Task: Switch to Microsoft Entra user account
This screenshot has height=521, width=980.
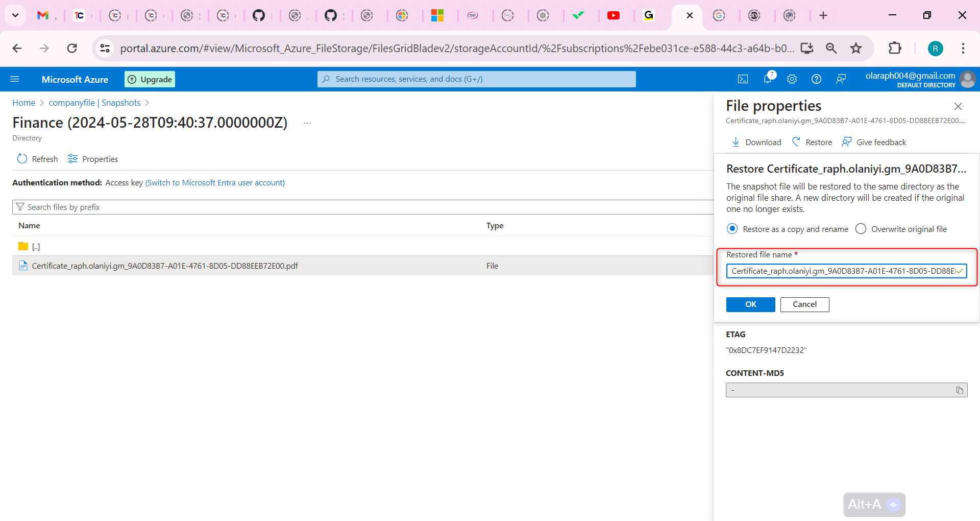Action: pyautogui.click(x=214, y=182)
